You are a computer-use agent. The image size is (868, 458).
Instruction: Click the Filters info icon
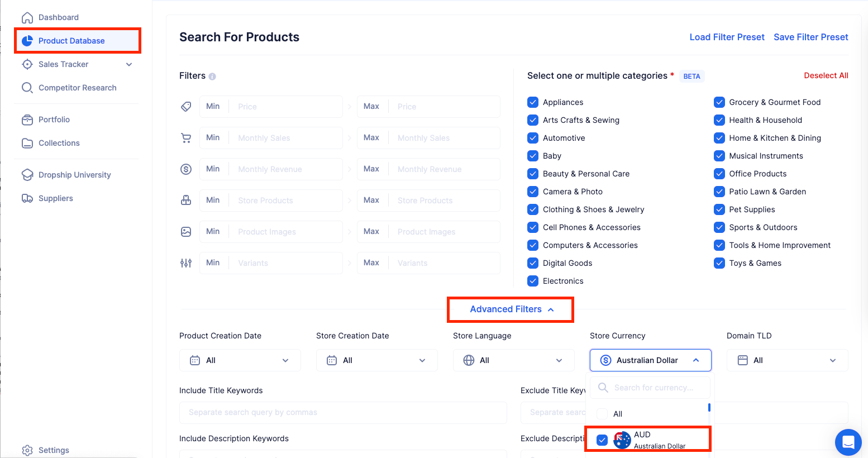click(x=212, y=77)
